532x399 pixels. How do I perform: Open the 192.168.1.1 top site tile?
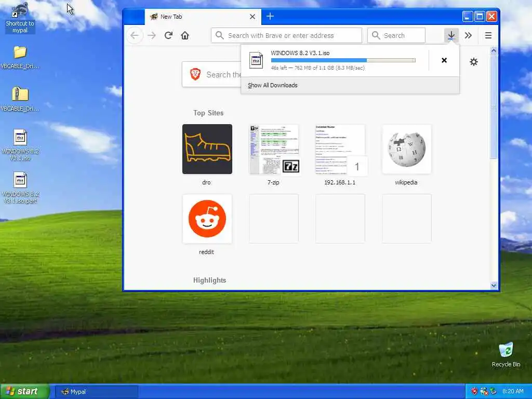(340, 149)
